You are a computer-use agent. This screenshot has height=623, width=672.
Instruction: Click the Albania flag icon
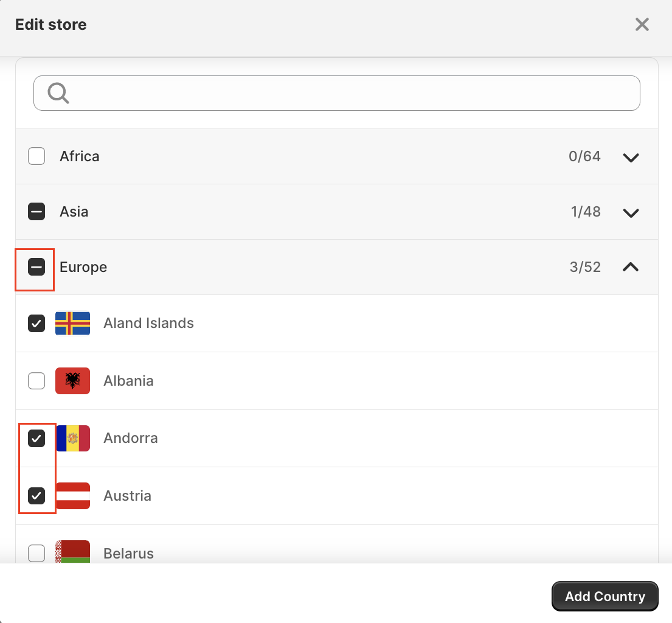[x=72, y=381]
